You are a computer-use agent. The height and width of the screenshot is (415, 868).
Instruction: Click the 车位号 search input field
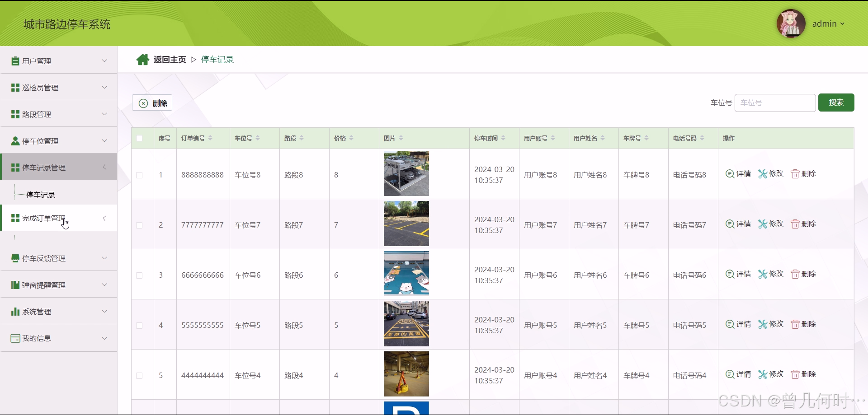pos(775,103)
